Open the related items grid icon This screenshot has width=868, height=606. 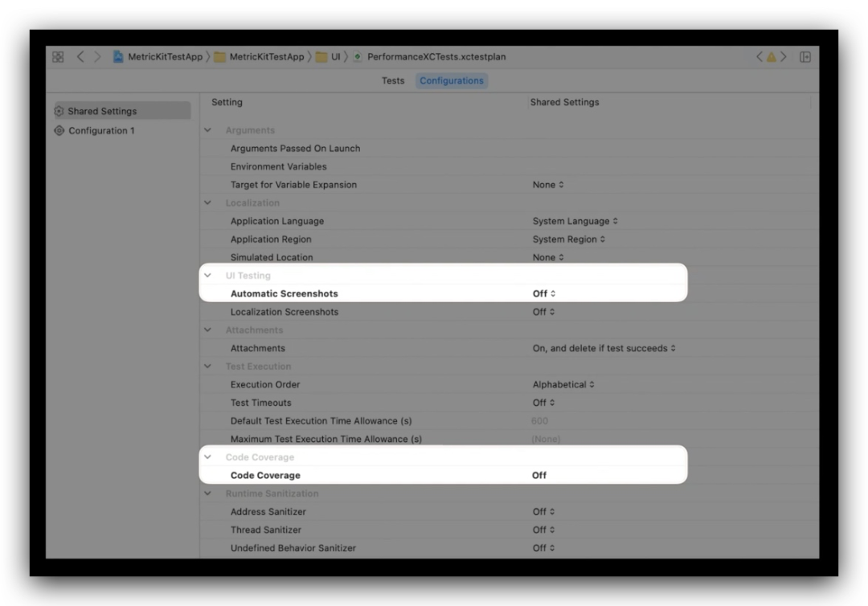(58, 57)
